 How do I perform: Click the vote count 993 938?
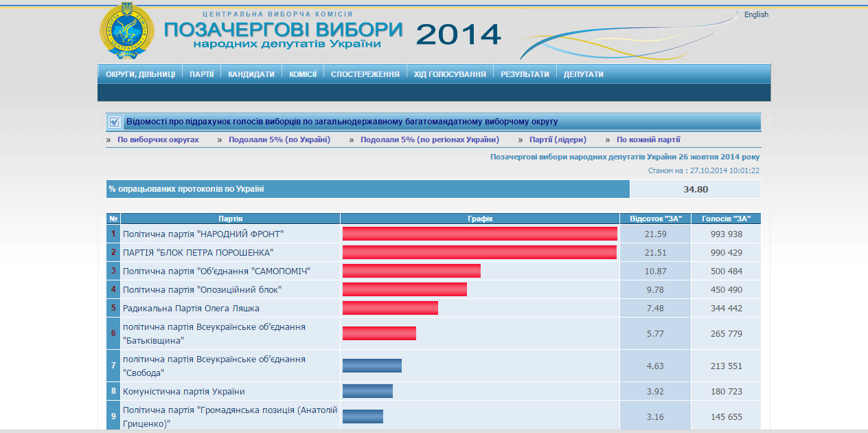[726, 234]
